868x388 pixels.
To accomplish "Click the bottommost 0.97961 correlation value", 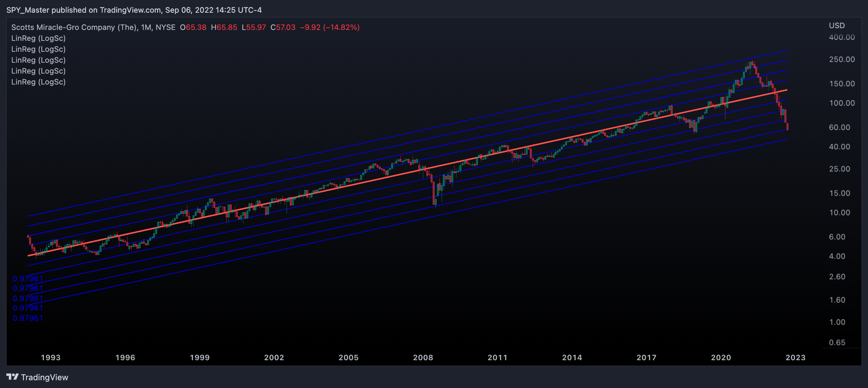I will 28,318.
